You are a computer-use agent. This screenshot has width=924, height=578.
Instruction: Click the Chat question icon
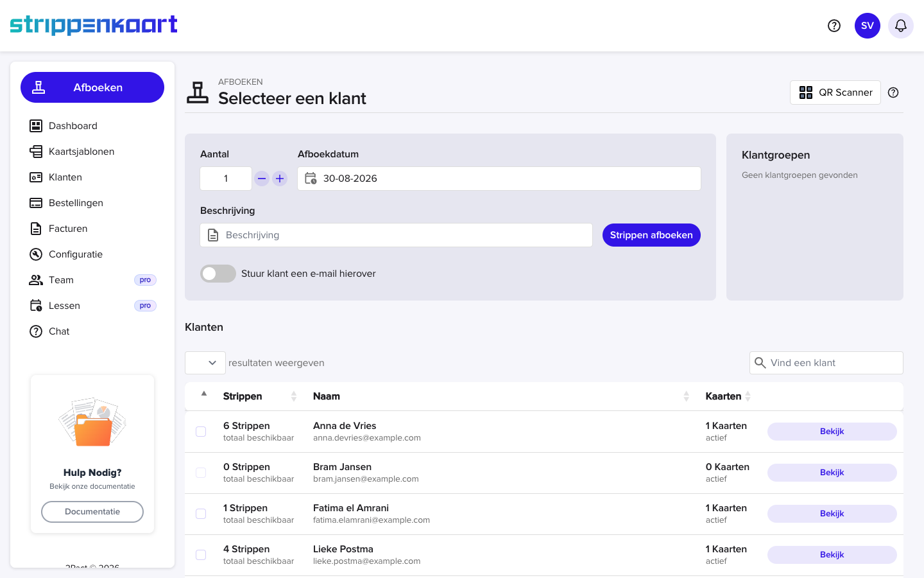pos(36,331)
